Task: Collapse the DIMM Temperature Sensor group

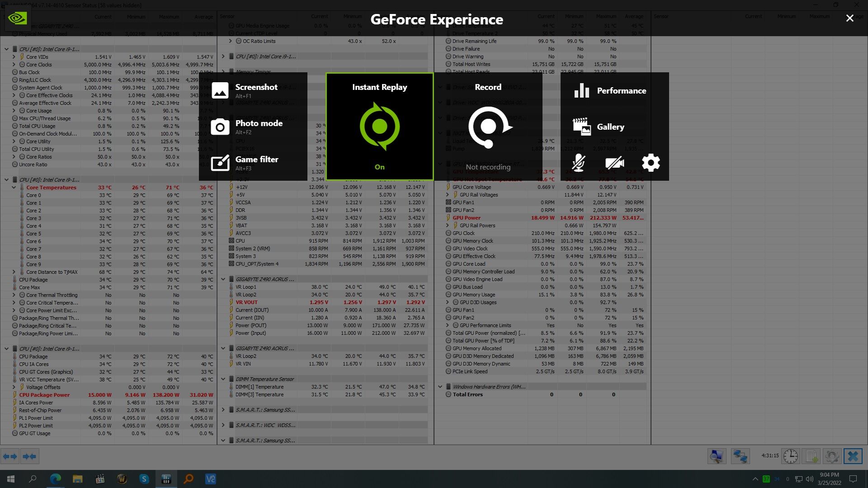Action: point(223,379)
